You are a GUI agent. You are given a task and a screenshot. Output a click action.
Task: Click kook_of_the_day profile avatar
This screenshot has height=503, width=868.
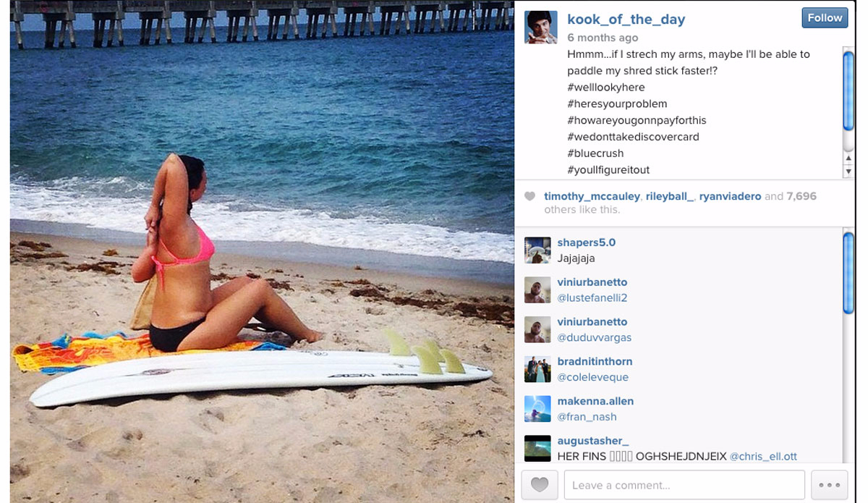[x=541, y=28]
